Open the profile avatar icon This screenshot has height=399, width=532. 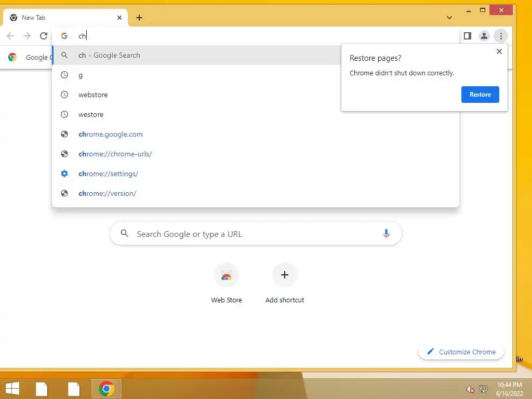484,36
